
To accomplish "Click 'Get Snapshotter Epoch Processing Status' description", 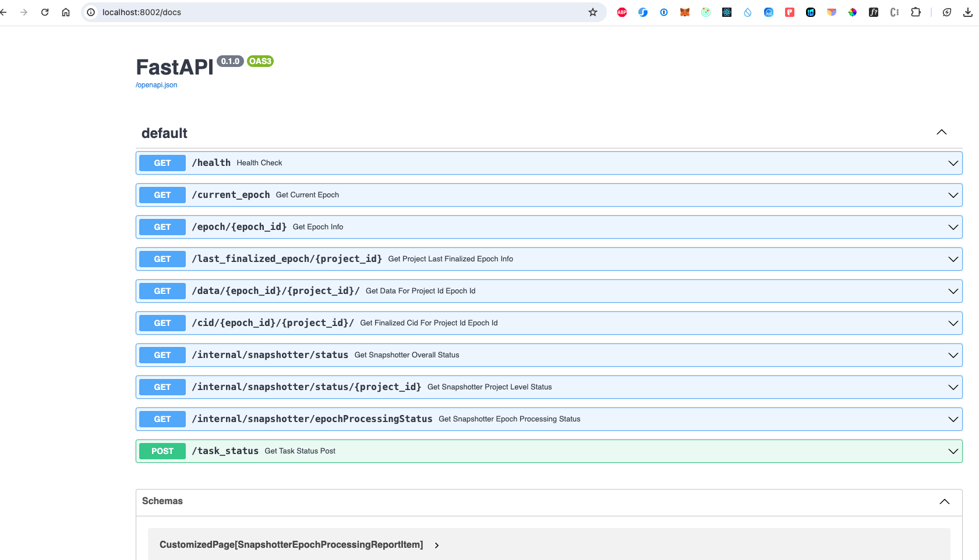I will 510,419.
